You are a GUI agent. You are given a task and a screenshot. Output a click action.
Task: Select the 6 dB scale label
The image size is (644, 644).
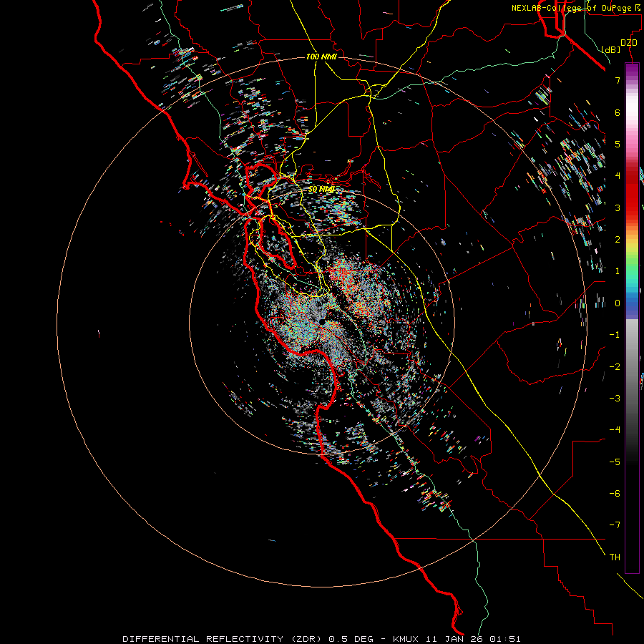point(618,112)
